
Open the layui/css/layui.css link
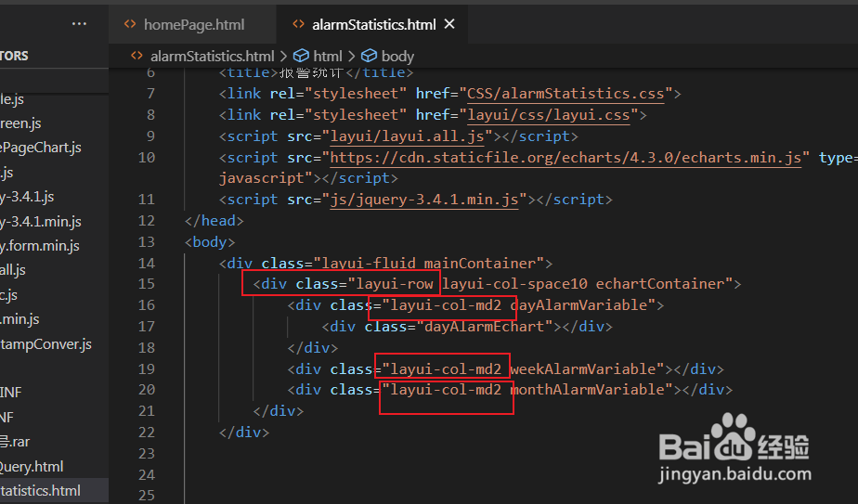coord(548,115)
